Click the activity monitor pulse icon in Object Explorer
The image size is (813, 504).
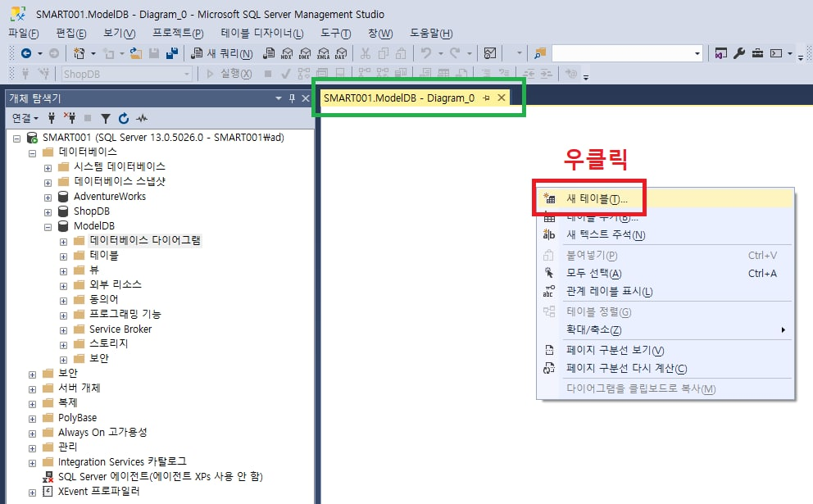pos(142,118)
